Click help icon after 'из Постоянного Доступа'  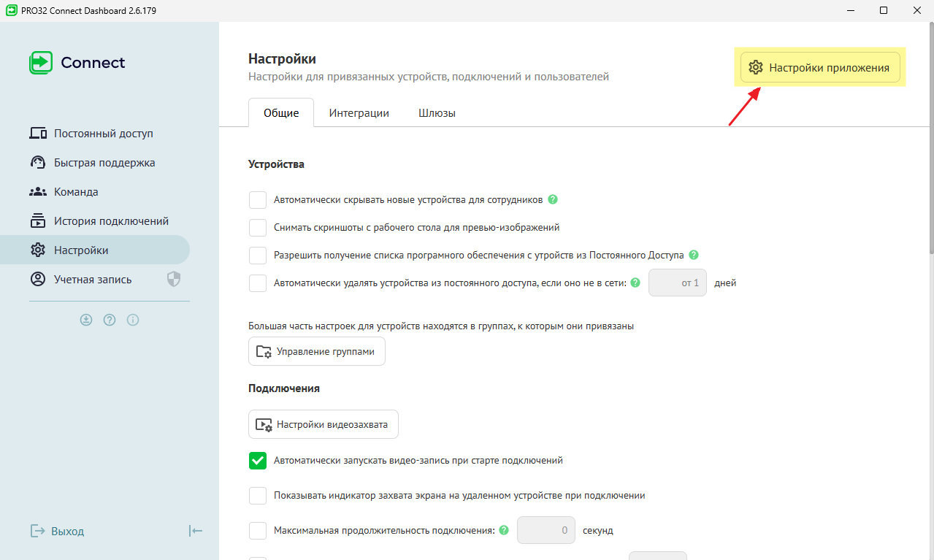(x=694, y=255)
